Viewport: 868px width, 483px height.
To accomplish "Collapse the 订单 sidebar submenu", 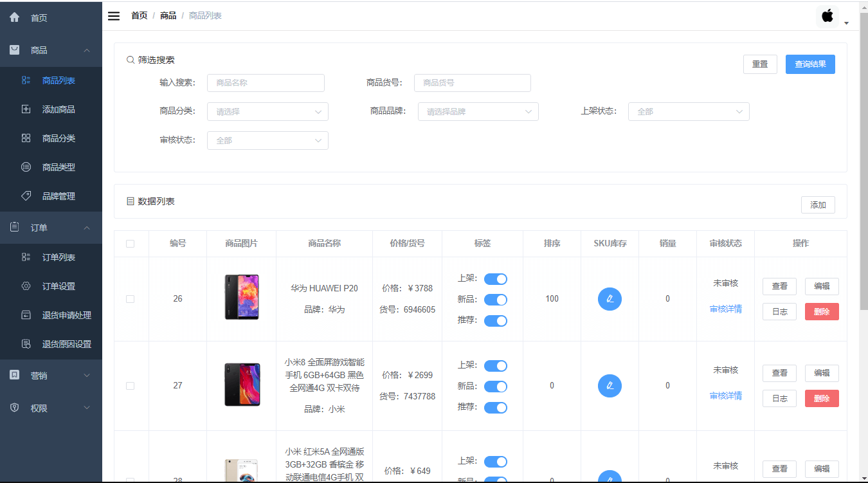I will 87,228.
